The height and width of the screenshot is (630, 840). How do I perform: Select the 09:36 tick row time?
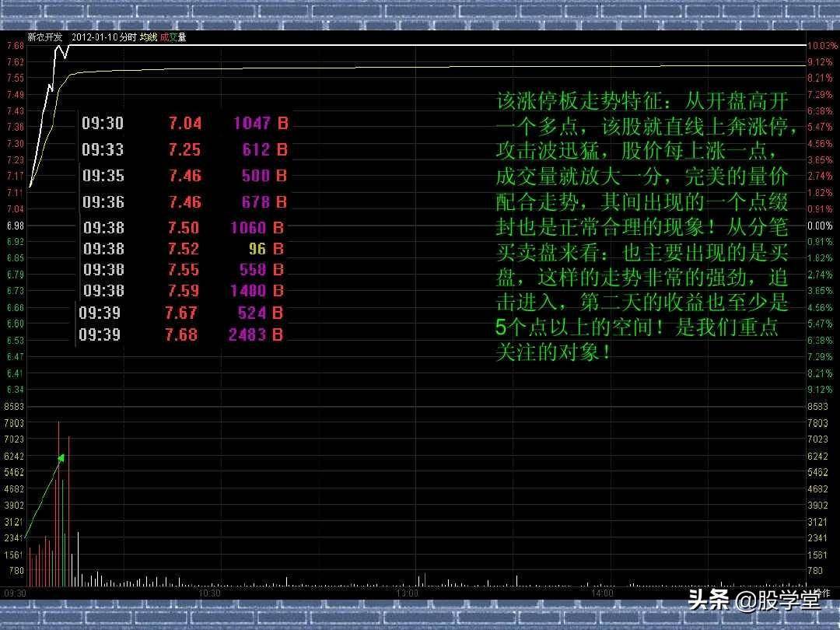click(103, 202)
